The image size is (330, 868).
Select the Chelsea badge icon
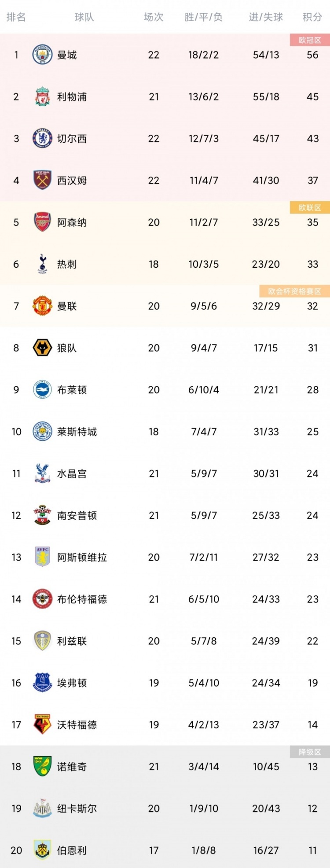(43, 138)
